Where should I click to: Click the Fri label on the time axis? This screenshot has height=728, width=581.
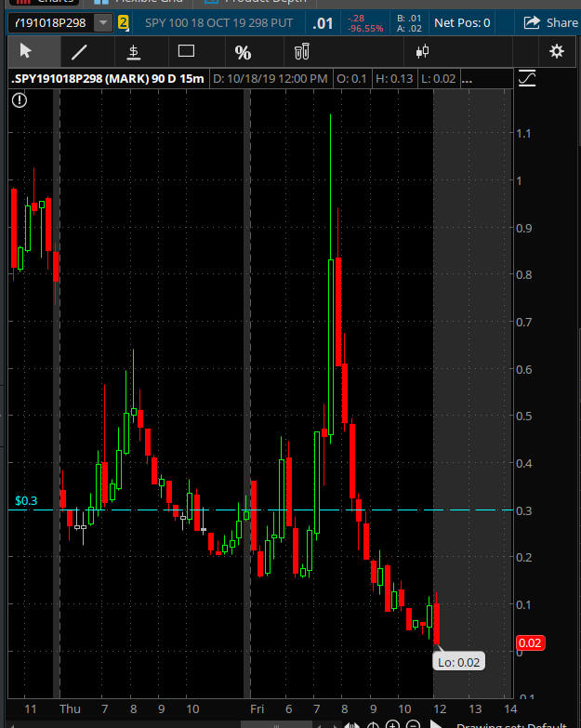coord(257,708)
